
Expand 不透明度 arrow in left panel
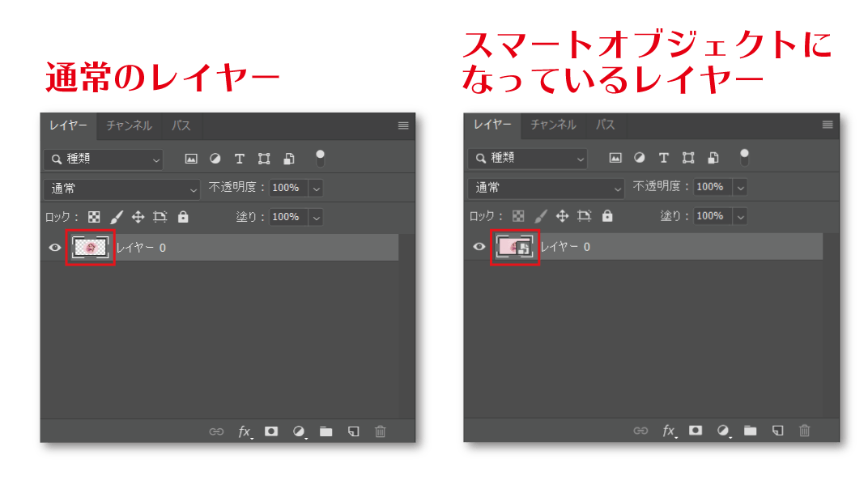(316, 189)
